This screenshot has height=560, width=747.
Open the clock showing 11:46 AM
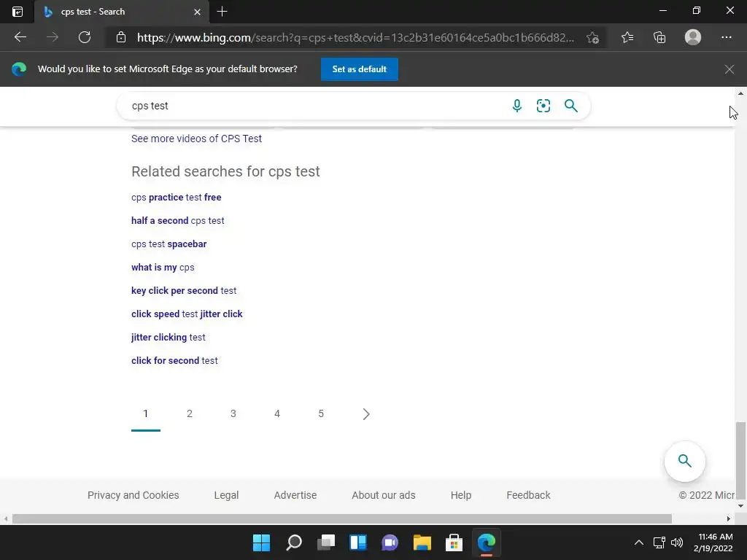(713, 542)
